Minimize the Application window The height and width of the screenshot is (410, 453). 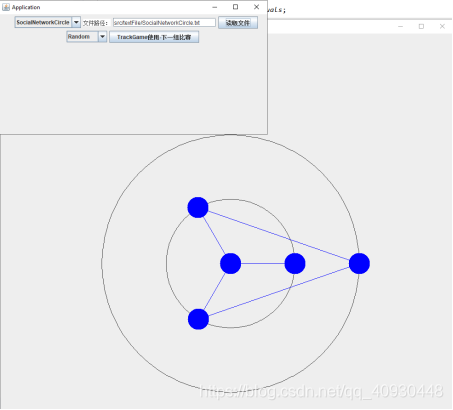point(215,7)
